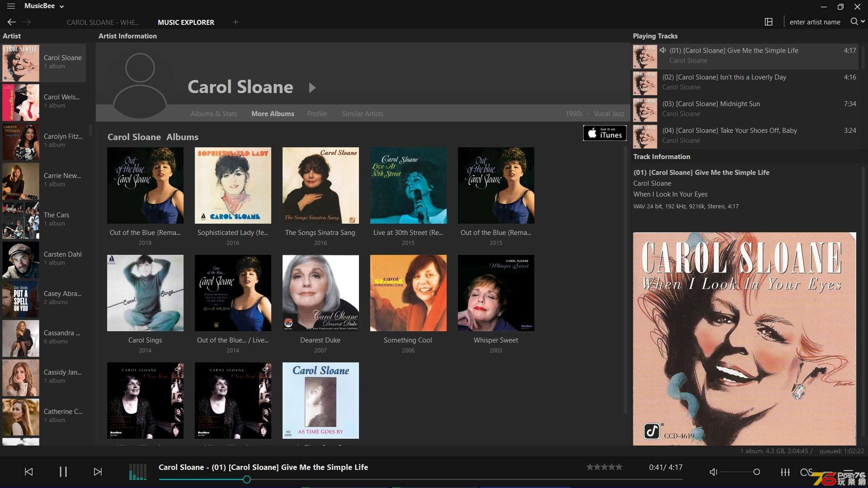Select artist Cassidy Jan... in list
The width and height of the screenshot is (868, 488).
[44, 377]
